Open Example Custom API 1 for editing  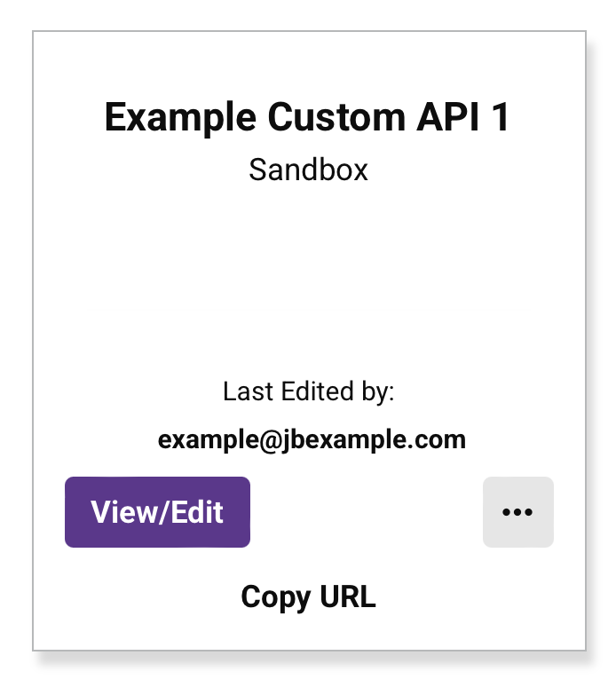(x=157, y=512)
